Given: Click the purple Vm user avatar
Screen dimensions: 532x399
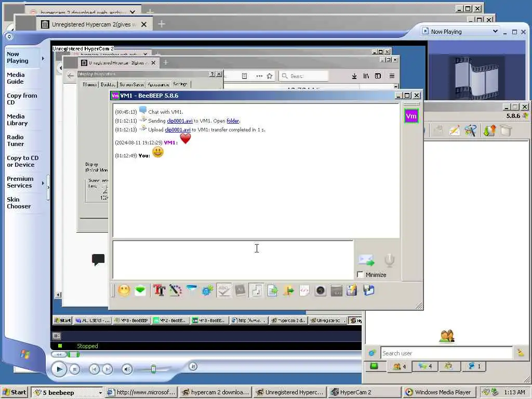Looking at the screenshot, I should [411, 116].
